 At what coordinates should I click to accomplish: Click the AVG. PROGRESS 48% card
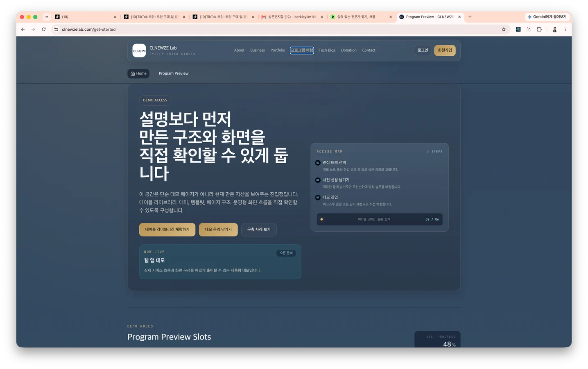click(x=437, y=339)
